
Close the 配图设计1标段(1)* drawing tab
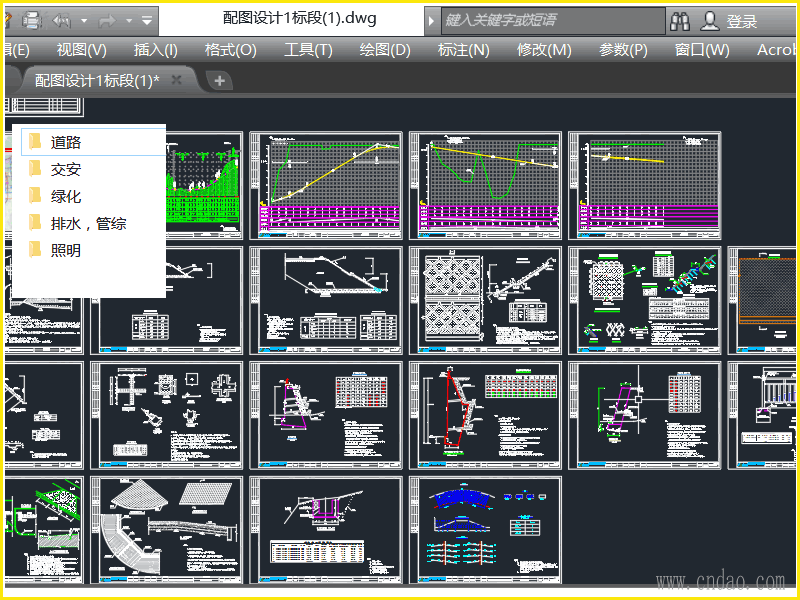177,80
